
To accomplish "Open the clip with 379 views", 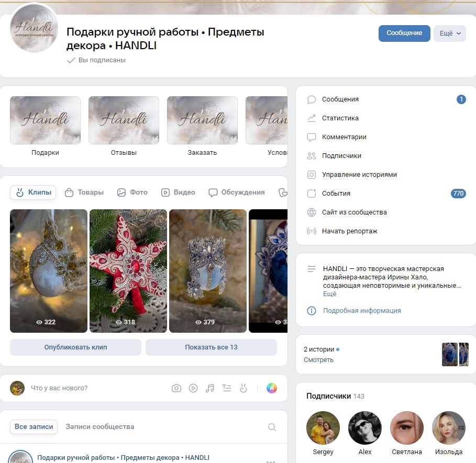I will click(x=208, y=271).
